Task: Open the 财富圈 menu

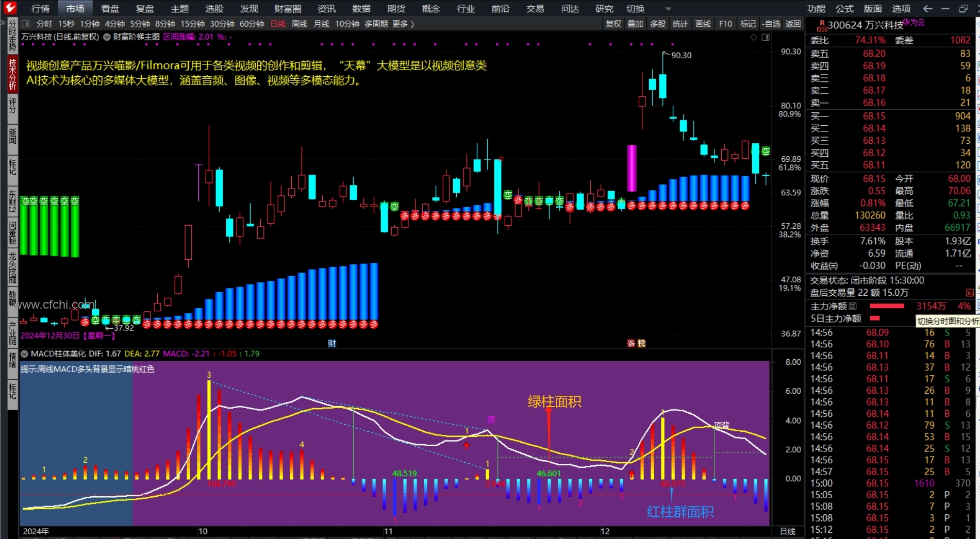Action: tap(288, 8)
